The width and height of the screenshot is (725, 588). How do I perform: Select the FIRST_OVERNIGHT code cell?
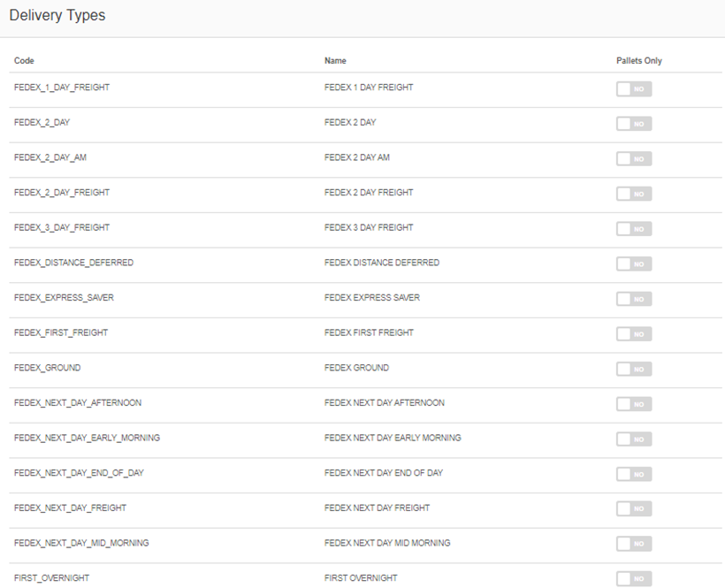52,578
